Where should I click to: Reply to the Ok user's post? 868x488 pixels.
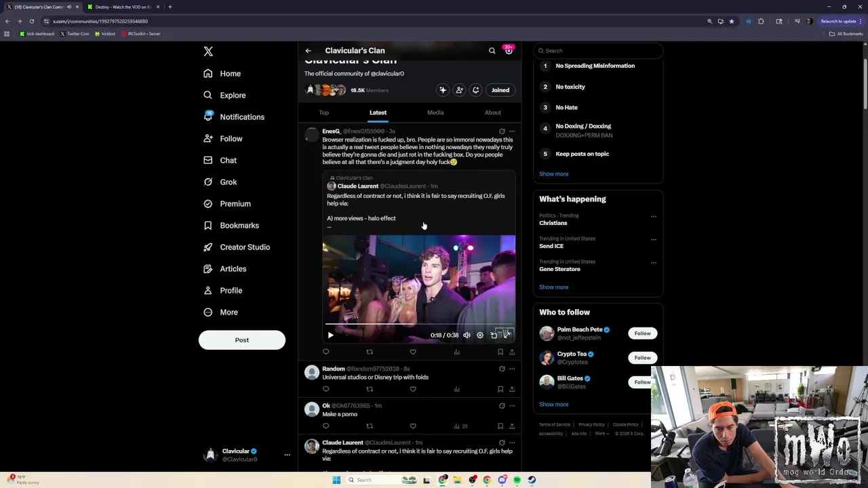(x=326, y=426)
